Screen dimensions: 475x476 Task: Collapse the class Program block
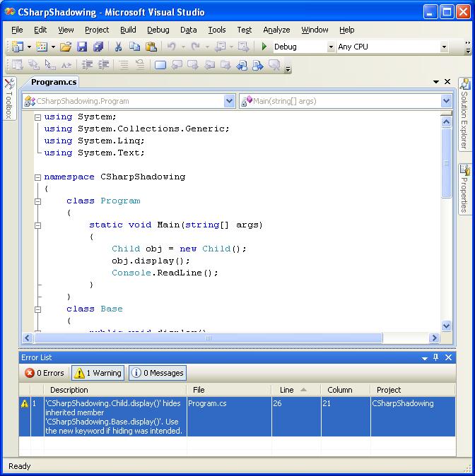pyautogui.click(x=37, y=201)
